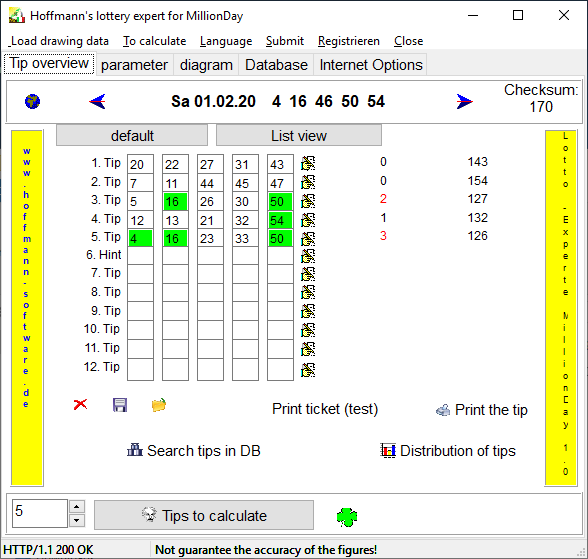Go to next drawing with right arrow

(465, 102)
